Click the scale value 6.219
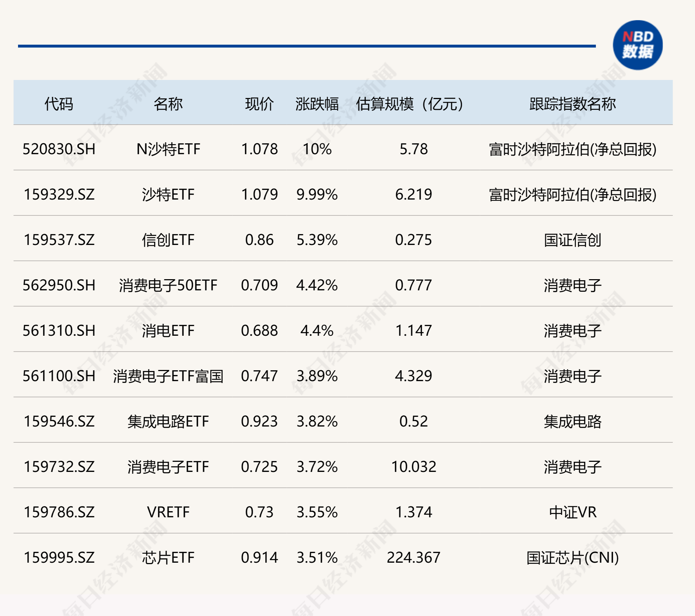Viewport: 695px width, 616px height. (413, 195)
